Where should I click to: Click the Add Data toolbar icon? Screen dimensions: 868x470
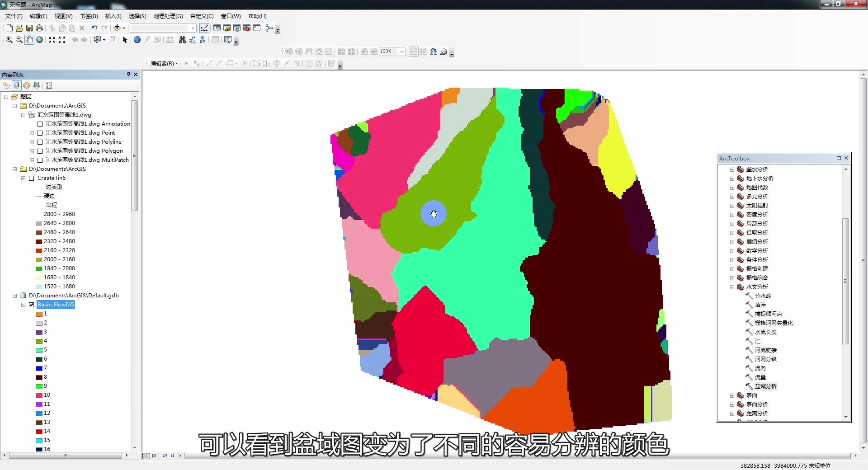tap(116, 28)
